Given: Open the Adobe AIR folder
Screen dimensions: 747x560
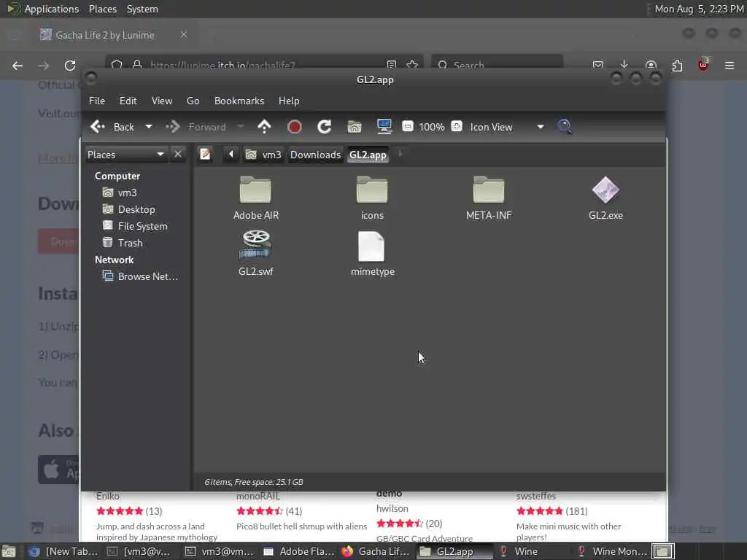Looking at the screenshot, I should coord(256,198).
